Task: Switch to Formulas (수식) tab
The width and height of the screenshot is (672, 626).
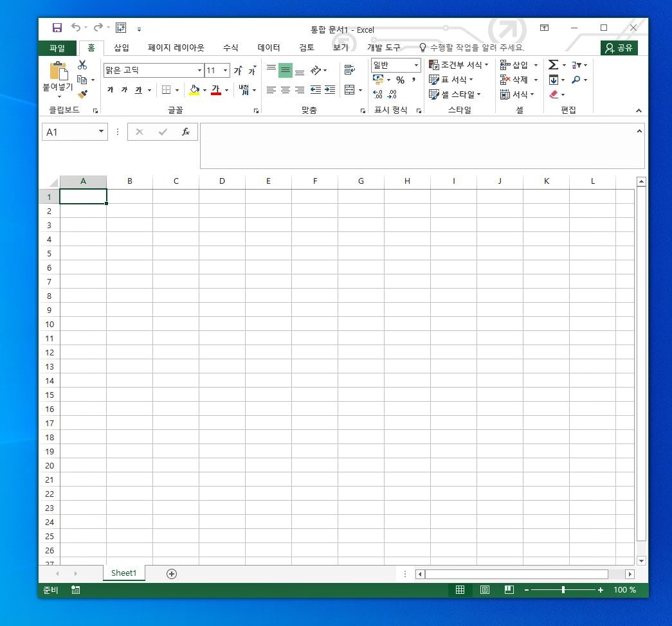Action: tap(231, 48)
